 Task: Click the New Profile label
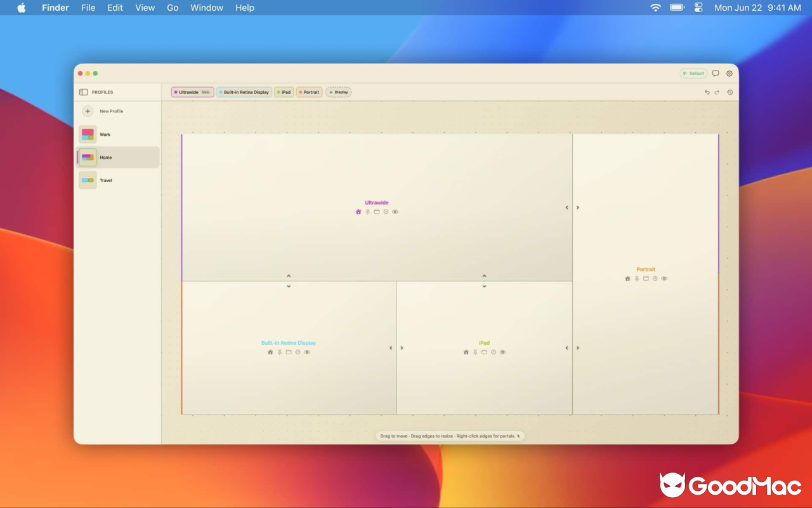(x=112, y=111)
